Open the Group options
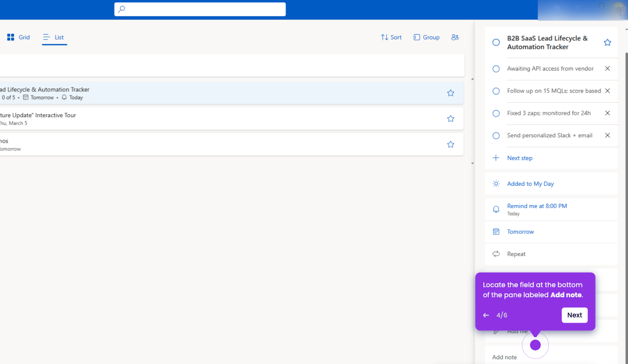Image resolution: width=628 pixels, height=364 pixels. pos(427,37)
